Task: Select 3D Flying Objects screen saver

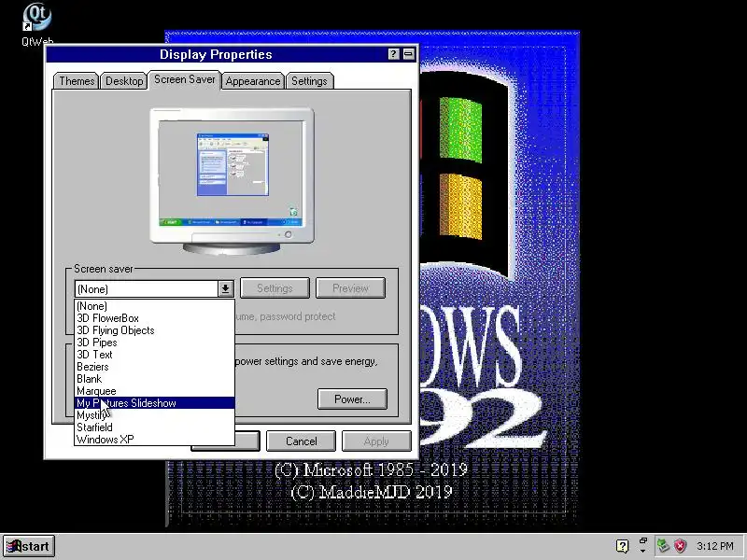Action: (x=154, y=330)
